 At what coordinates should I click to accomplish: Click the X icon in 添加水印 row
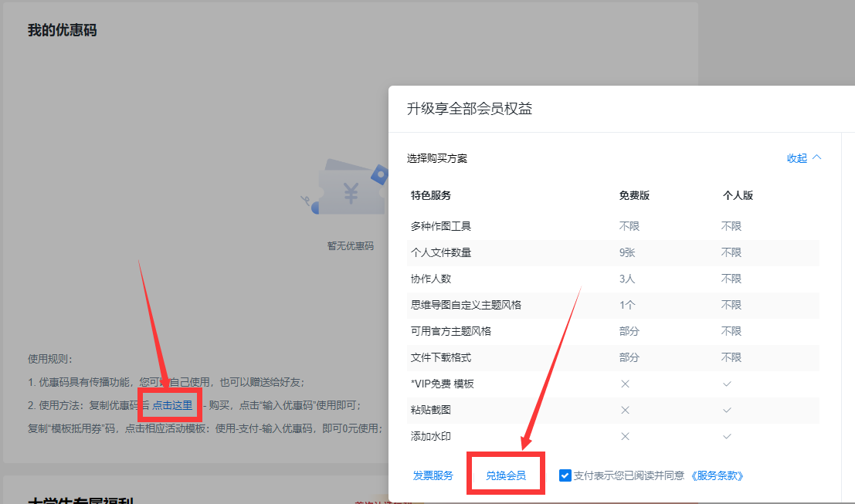point(625,436)
